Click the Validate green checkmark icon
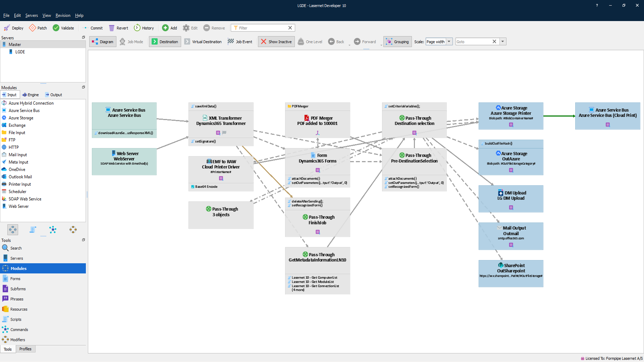 [x=56, y=28]
